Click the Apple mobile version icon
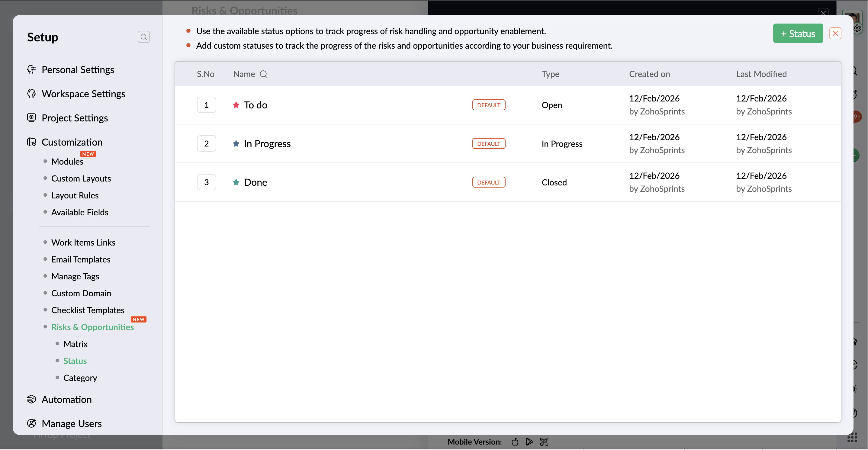 515,442
